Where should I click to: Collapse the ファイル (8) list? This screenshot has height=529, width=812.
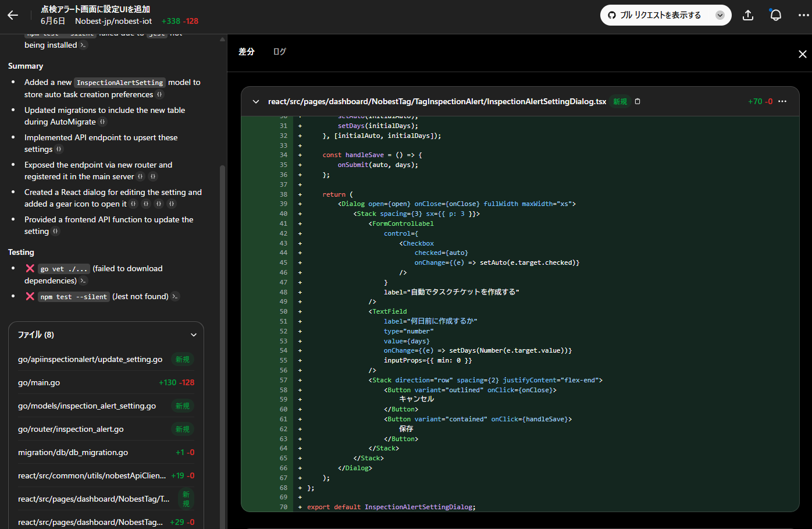[194, 335]
